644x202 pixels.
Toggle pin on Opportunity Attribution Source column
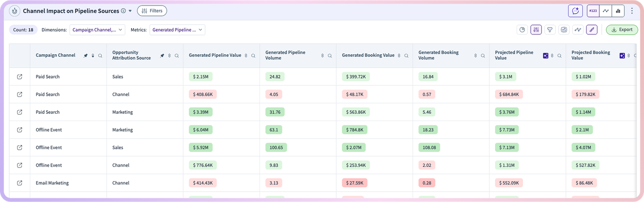(x=162, y=56)
